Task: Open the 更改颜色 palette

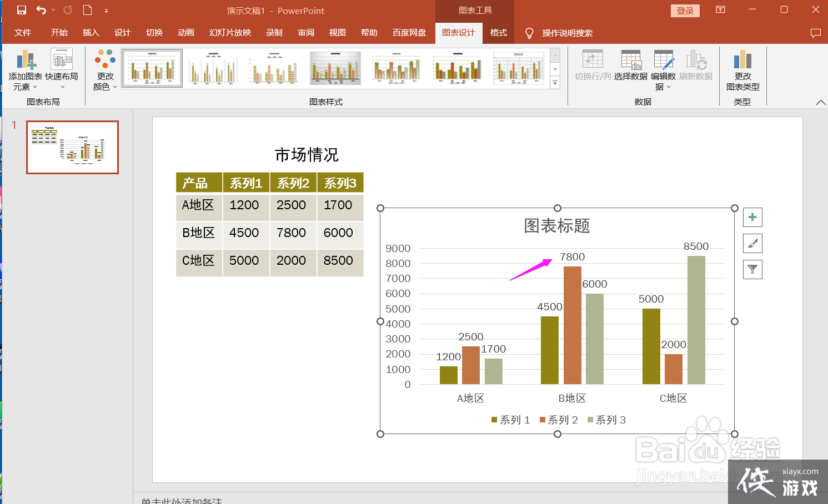Action: click(x=105, y=70)
